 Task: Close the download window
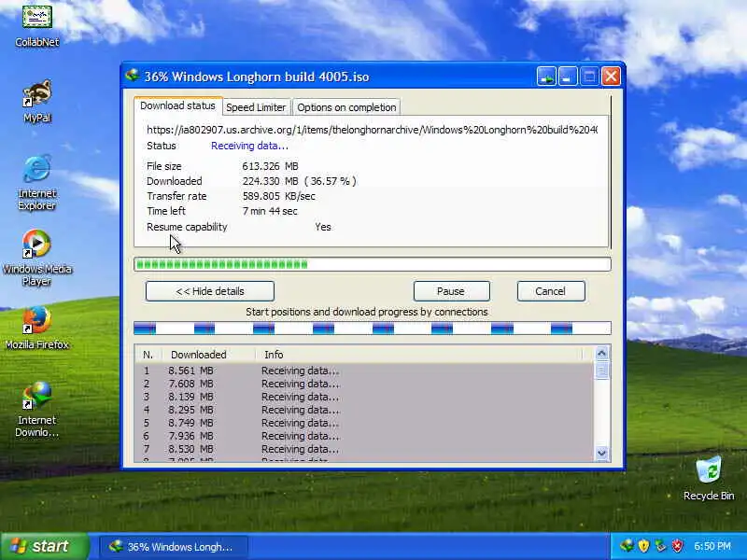pyautogui.click(x=611, y=77)
